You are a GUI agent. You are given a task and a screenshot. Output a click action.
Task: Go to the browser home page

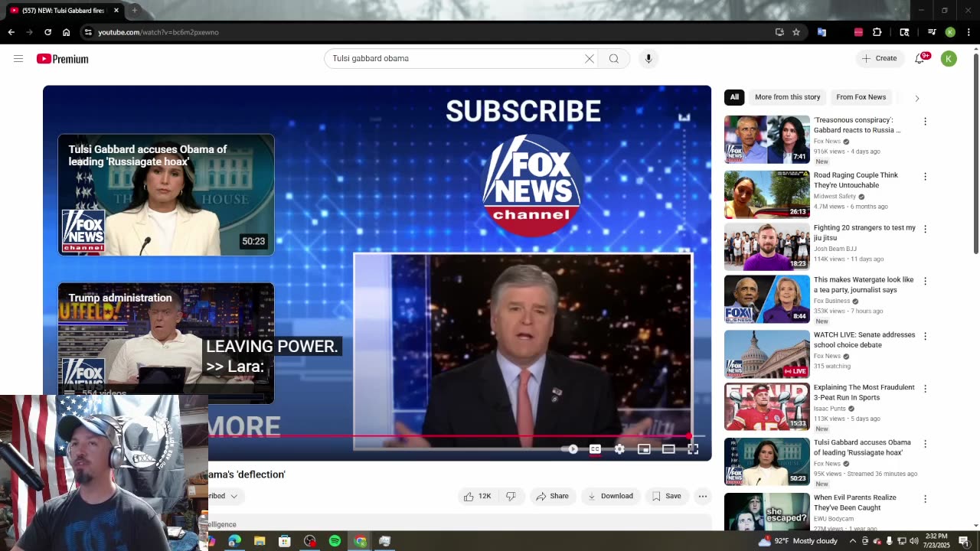[x=67, y=32]
